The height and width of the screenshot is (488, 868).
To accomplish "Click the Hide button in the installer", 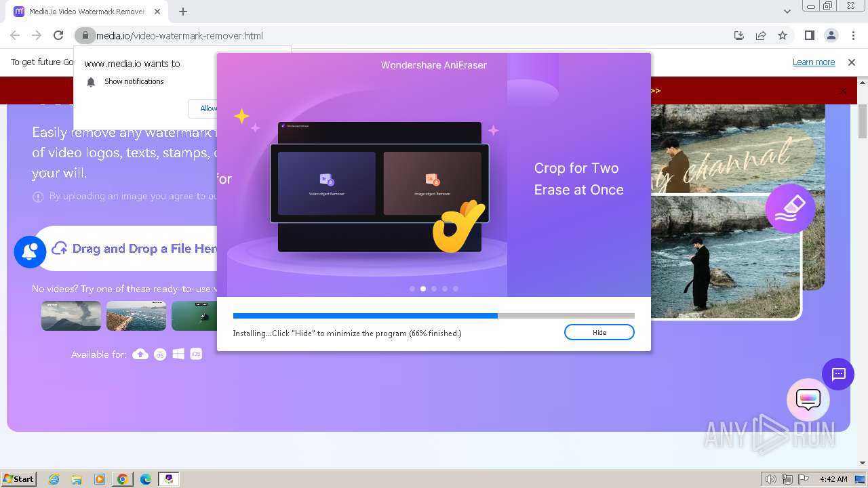I will [599, 332].
